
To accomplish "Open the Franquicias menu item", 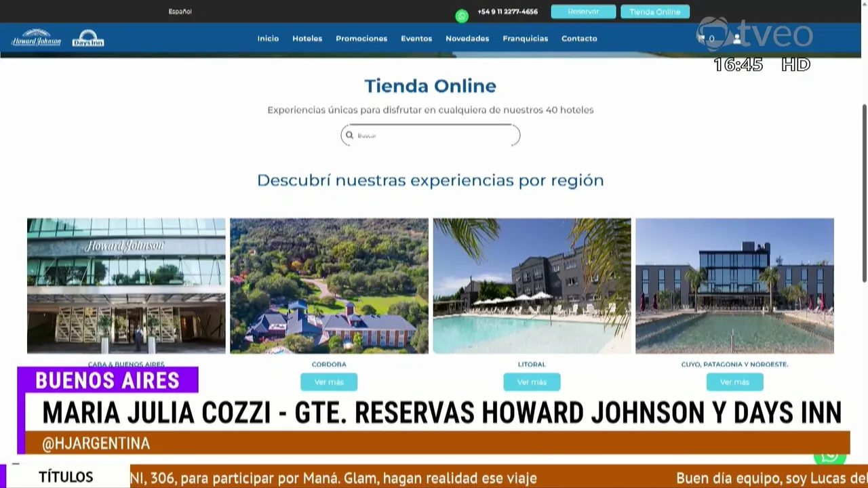I will coord(526,39).
